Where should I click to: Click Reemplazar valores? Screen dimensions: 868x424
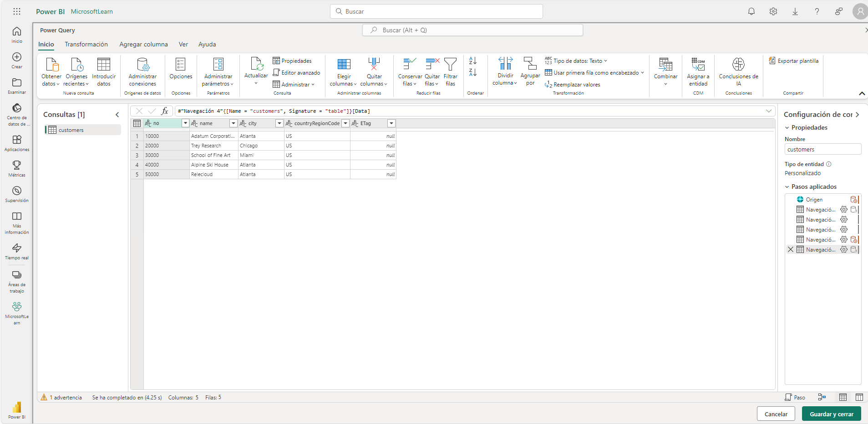pyautogui.click(x=572, y=85)
